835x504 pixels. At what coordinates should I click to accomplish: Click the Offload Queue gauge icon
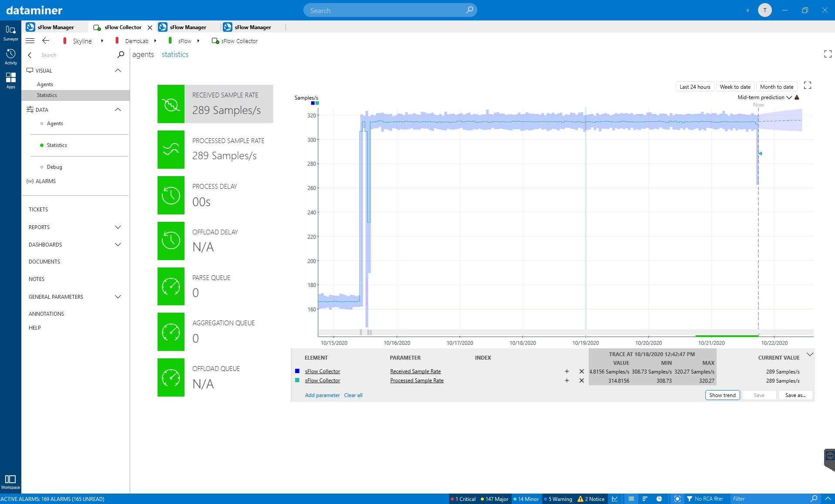[x=171, y=377]
